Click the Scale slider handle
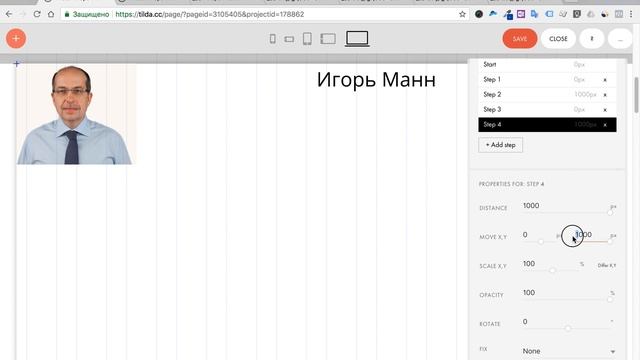The height and width of the screenshot is (360, 640). [553, 270]
